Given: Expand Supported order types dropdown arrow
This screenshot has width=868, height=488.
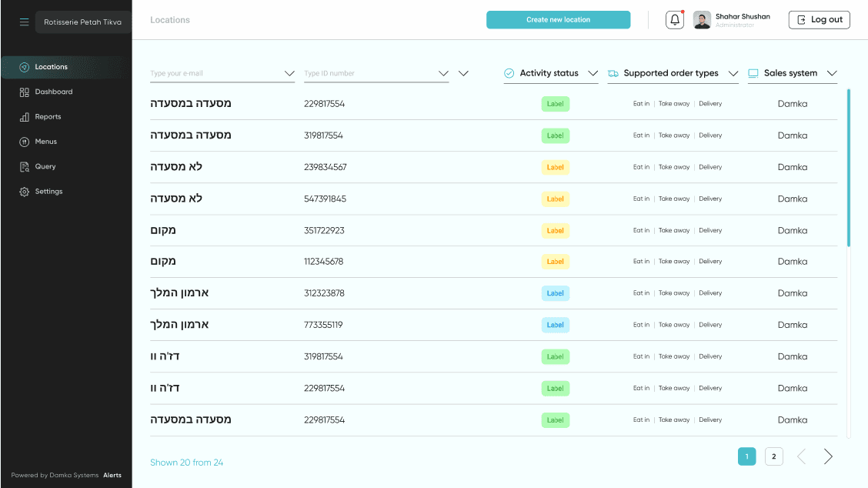Looking at the screenshot, I should [733, 73].
